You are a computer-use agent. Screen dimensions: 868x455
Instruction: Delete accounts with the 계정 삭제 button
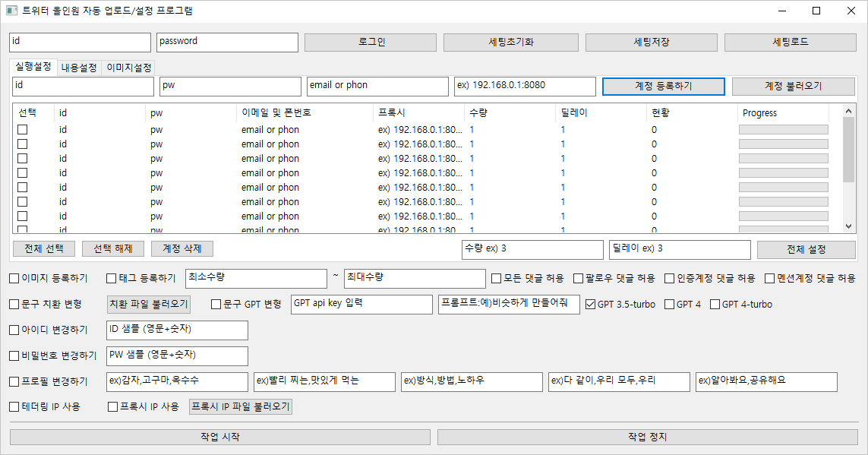tap(182, 249)
